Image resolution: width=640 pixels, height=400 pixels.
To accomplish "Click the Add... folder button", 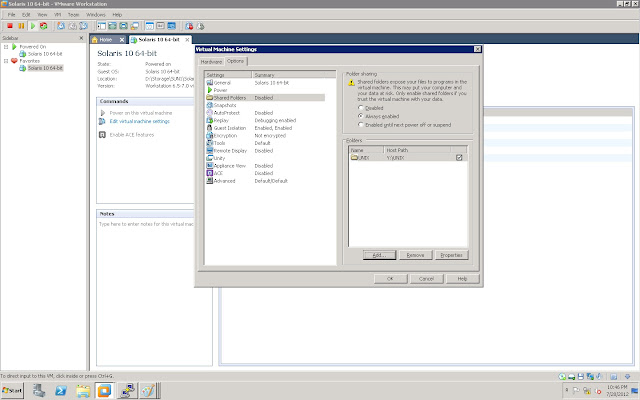I will (379, 255).
